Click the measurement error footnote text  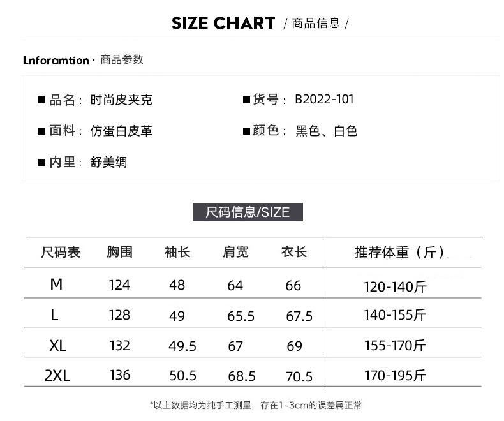click(255, 405)
